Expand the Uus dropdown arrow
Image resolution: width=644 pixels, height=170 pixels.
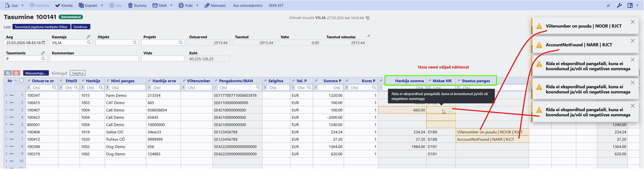click(x=22, y=6)
